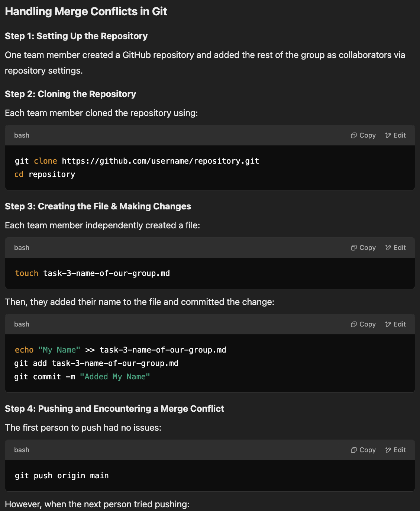Select the Step 3 Creating the File heading

pos(98,206)
